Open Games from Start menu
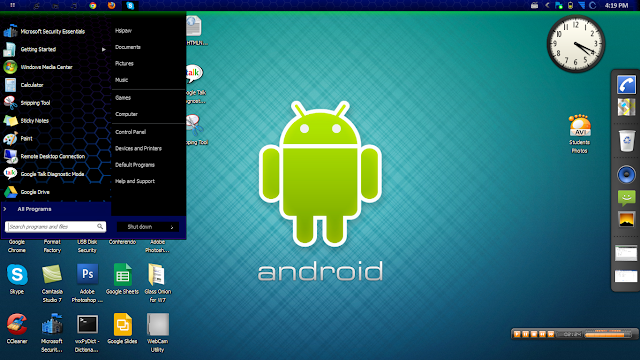The height and width of the screenshot is (360, 640). [123, 98]
